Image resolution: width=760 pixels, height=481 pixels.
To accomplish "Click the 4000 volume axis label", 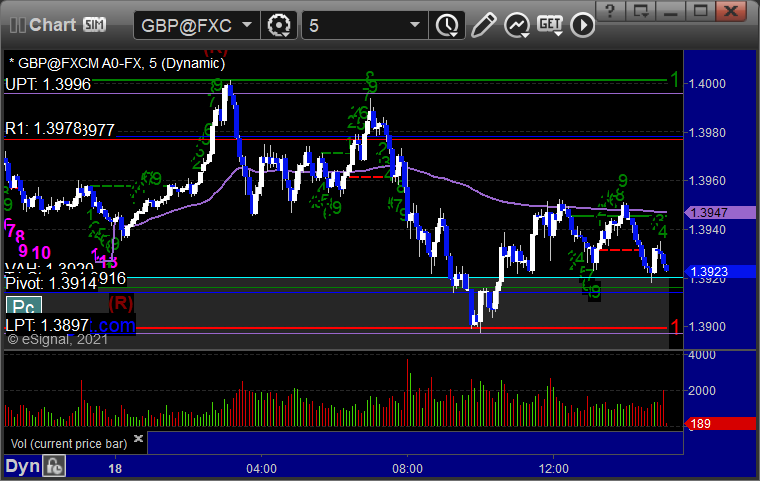I will coord(702,355).
